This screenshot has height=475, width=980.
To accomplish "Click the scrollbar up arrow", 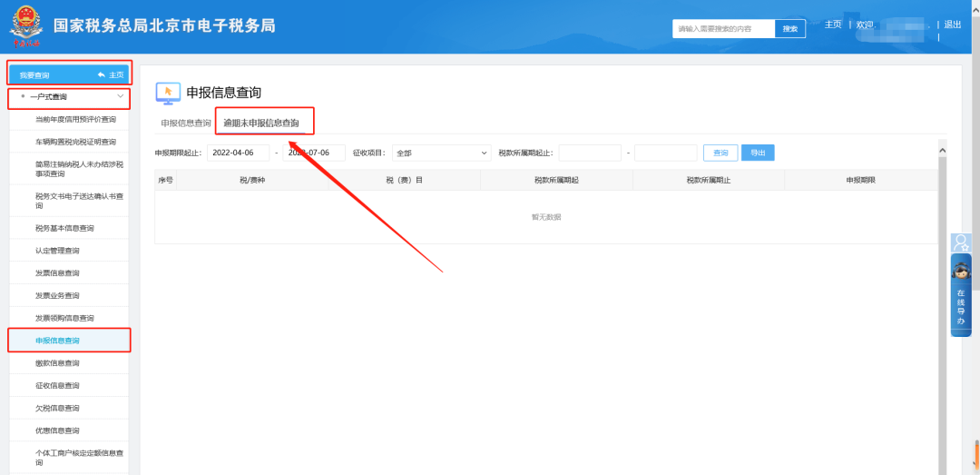I will tap(942, 150).
